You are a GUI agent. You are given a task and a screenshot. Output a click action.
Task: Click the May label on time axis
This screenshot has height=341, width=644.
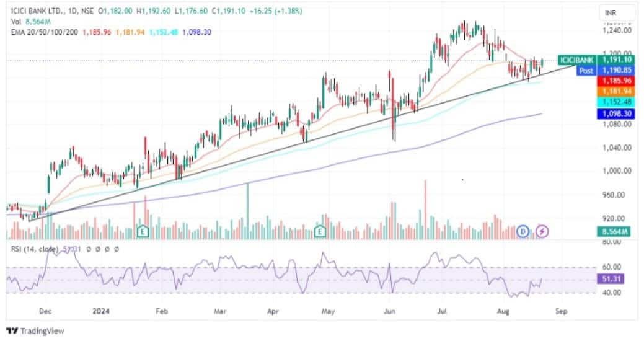pyautogui.click(x=328, y=311)
